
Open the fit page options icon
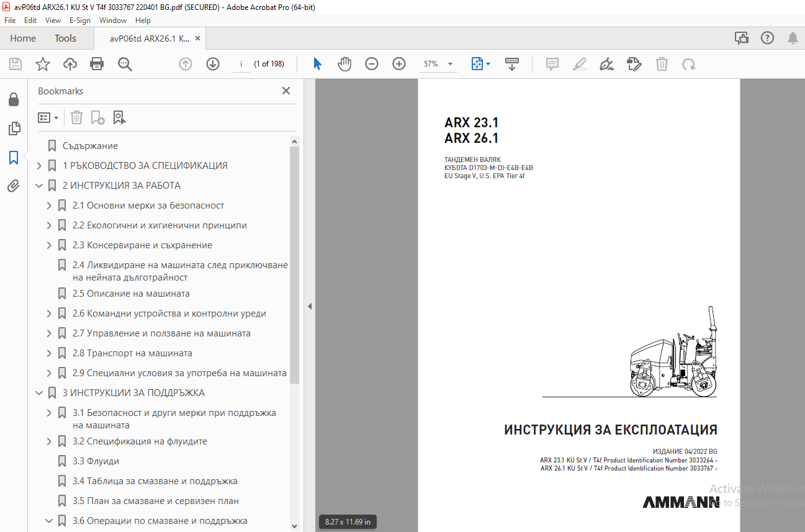[x=480, y=64]
